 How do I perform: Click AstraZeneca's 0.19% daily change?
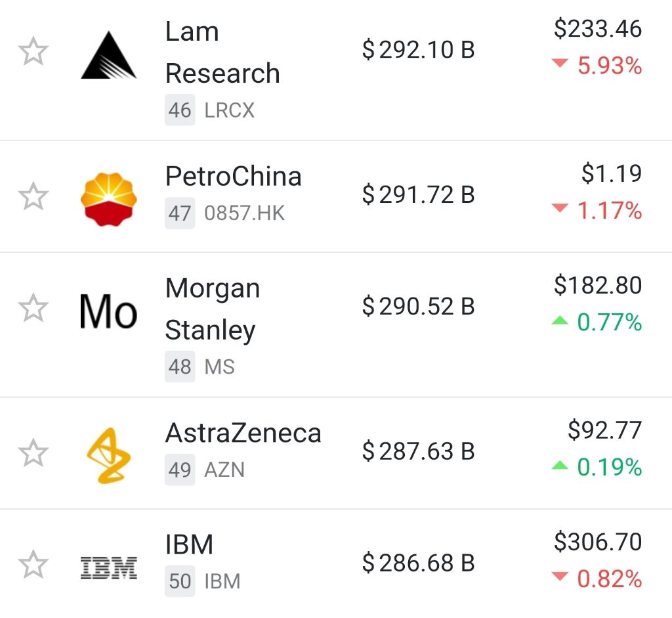coord(608,467)
